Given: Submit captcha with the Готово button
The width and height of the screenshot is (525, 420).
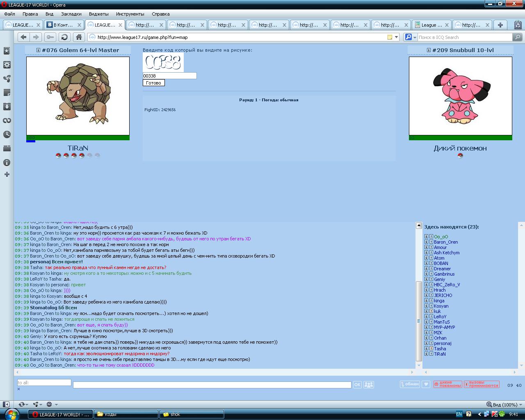Looking at the screenshot, I should click(154, 83).
